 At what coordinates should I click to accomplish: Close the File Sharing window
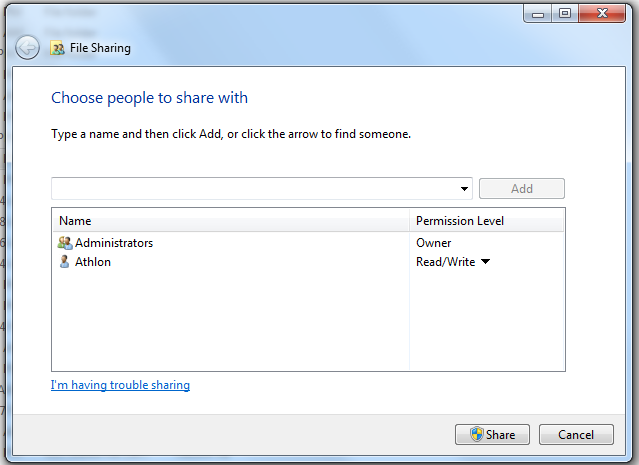coord(603,13)
